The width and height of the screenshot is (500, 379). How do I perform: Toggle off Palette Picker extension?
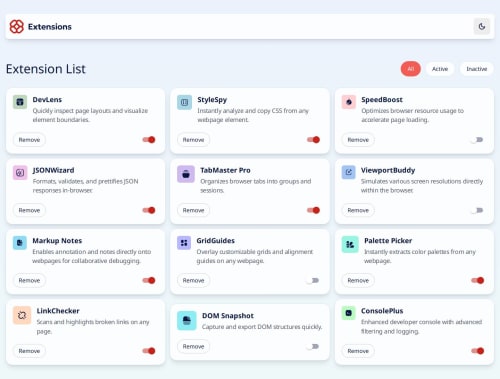coord(478,280)
